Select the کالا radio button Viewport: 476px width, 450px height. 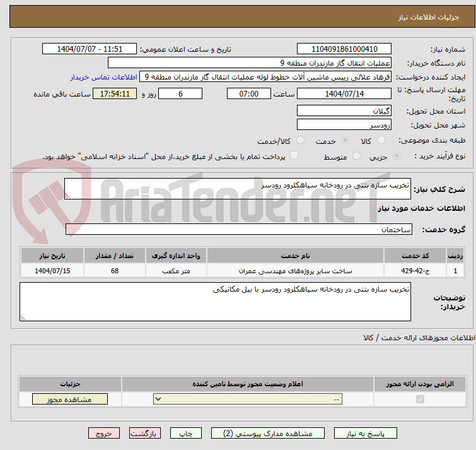pos(381,140)
